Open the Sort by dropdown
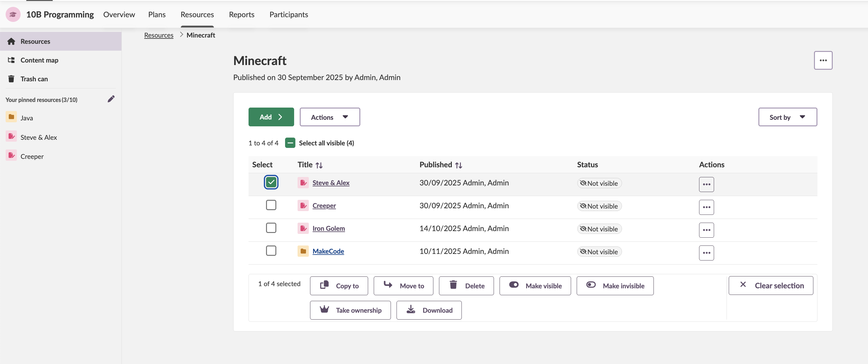This screenshot has width=868, height=364. (x=787, y=117)
